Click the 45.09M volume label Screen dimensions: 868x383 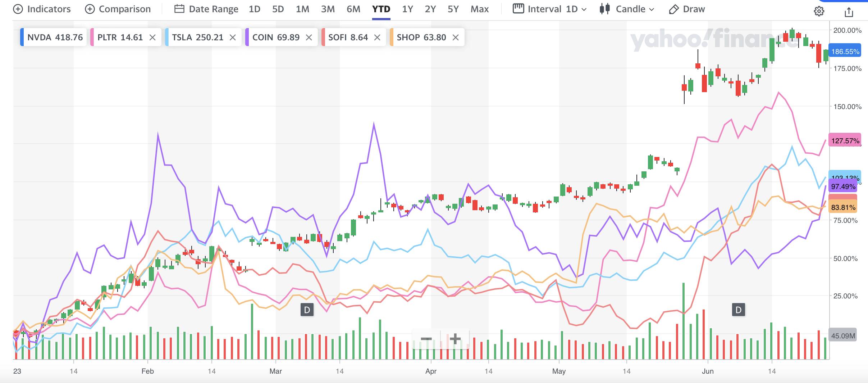843,336
